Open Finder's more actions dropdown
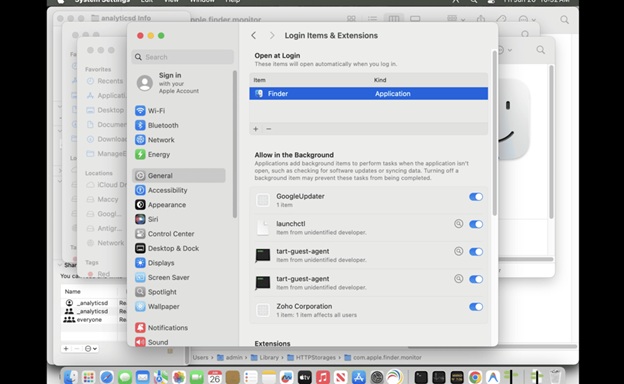Screen dimensions: 624x384 click(527, 19)
